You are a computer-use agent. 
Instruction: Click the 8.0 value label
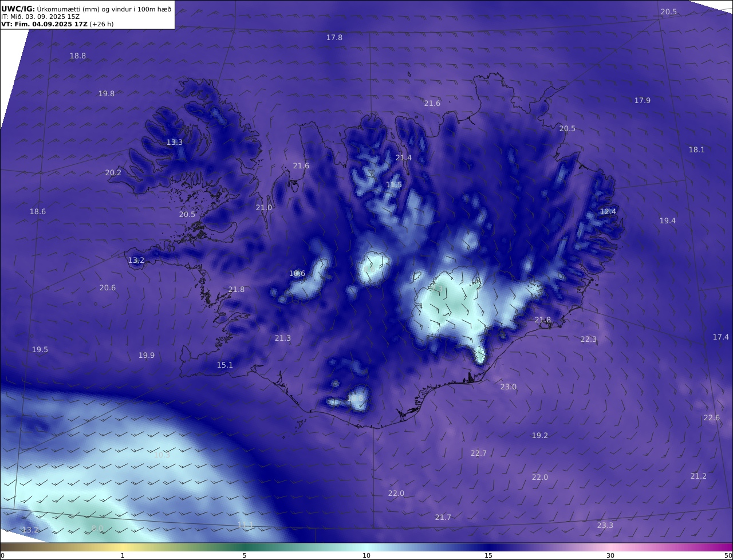pyautogui.click(x=97, y=528)
